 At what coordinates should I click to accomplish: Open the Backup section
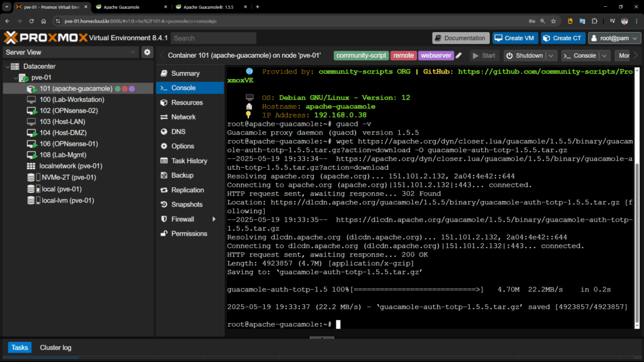[x=182, y=175]
